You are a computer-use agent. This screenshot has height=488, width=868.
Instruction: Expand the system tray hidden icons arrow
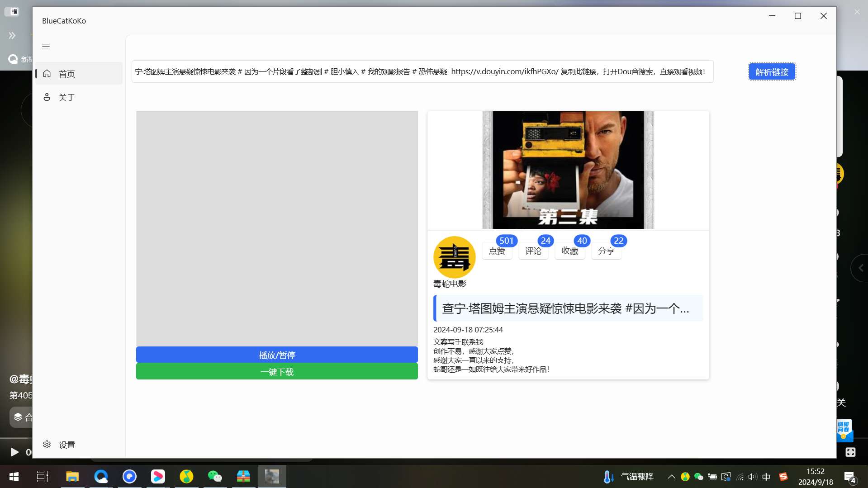point(672,477)
